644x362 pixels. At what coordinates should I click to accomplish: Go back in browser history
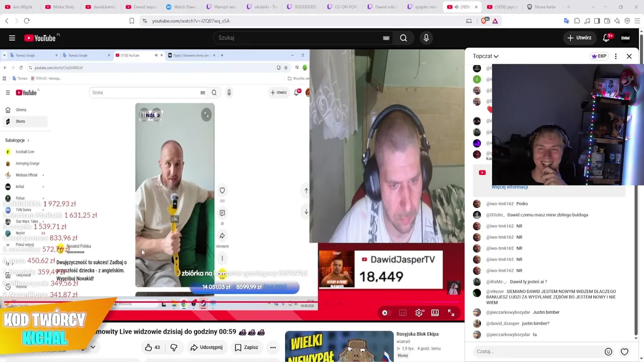click(x=7, y=21)
